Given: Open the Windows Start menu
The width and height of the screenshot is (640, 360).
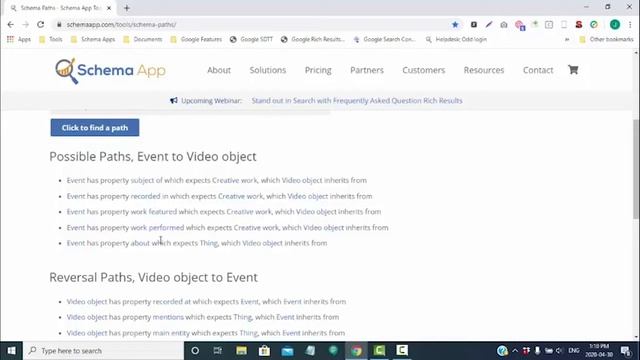Looking at the screenshot, I should tap(11, 351).
